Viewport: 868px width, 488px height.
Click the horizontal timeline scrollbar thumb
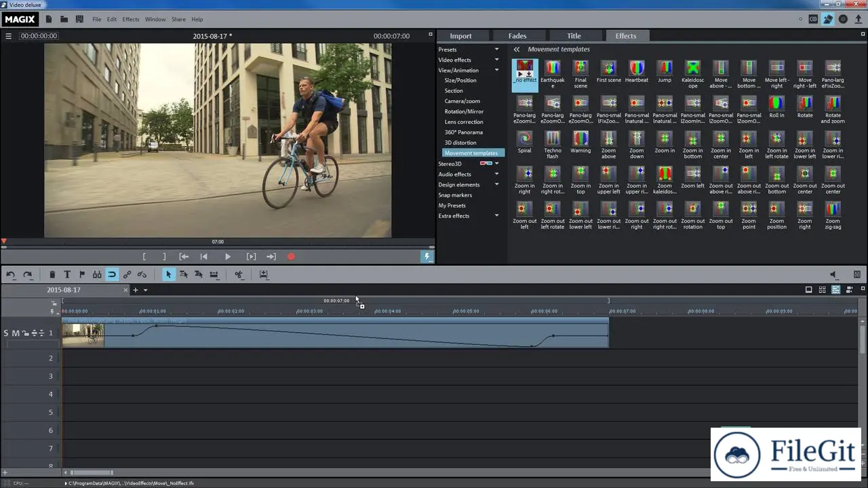coord(92,472)
